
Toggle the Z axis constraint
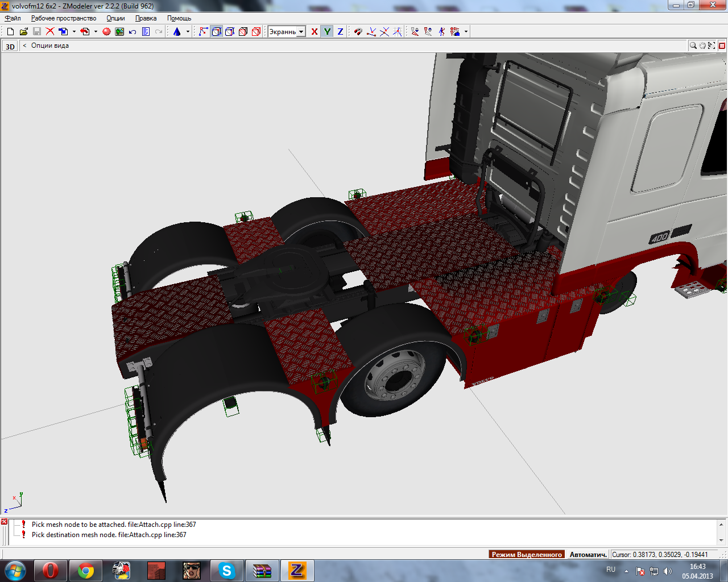point(340,32)
